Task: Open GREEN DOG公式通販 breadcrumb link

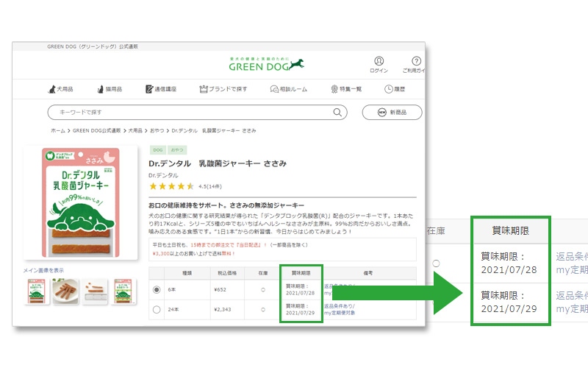Action: [x=96, y=131]
